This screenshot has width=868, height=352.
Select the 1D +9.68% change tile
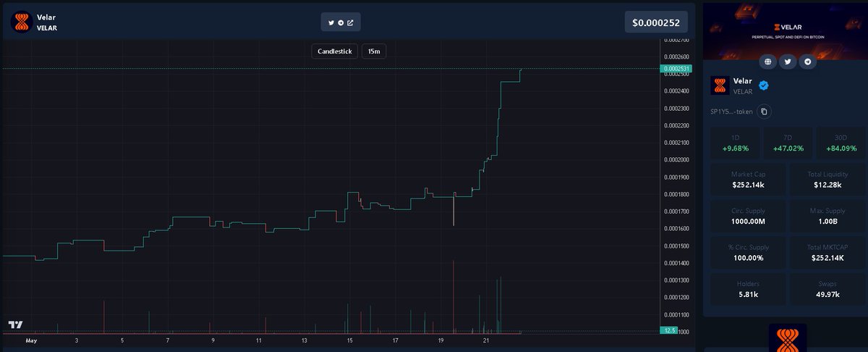pos(736,143)
